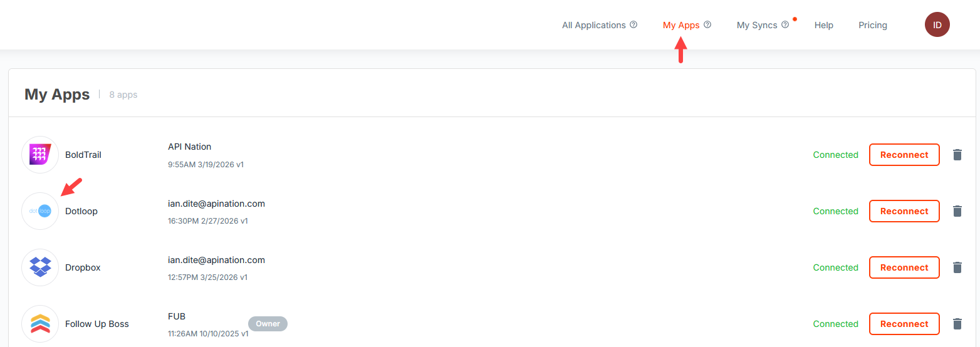980x347 pixels.
Task: Click the help icon beside My Syncs
Action: tap(785, 25)
